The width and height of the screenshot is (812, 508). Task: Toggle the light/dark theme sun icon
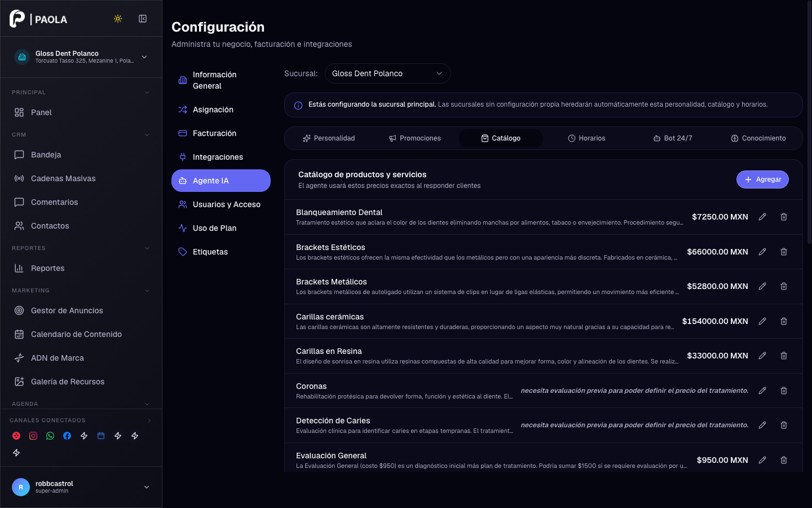pyautogui.click(x=118, y=19)
